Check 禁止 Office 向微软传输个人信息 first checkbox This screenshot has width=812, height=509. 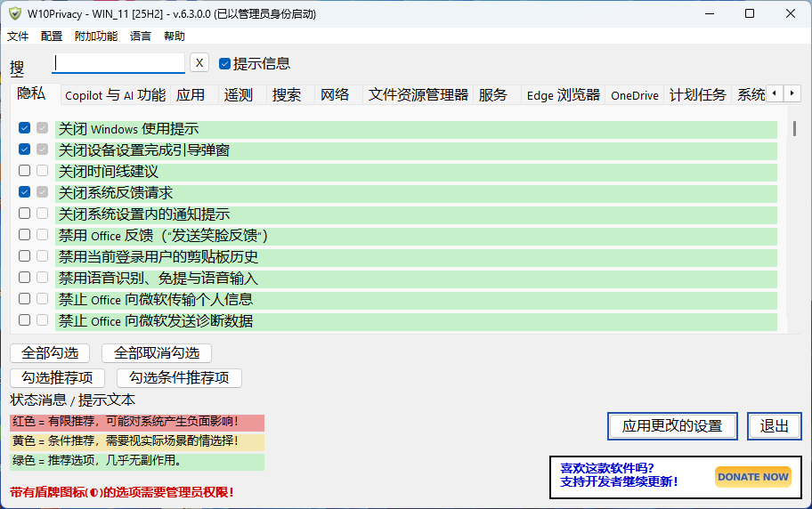point(24,299)
